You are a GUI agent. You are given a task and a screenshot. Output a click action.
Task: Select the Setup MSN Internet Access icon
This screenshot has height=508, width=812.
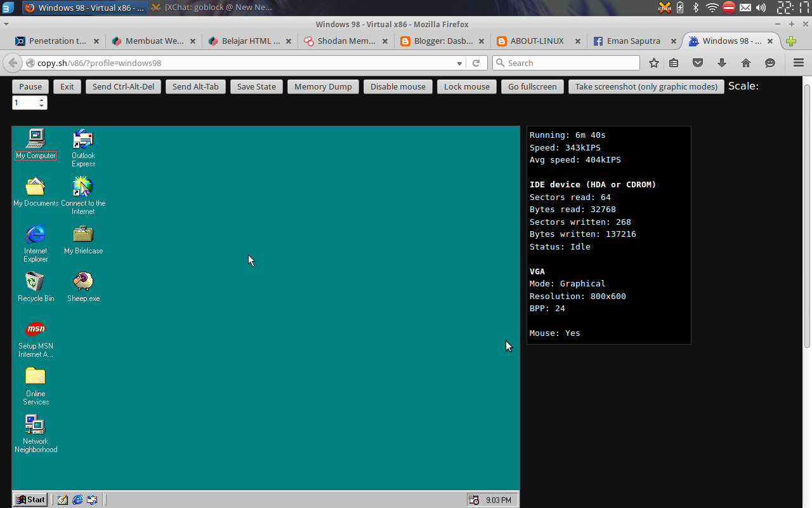pyautogui.click(x=36, y=339)
